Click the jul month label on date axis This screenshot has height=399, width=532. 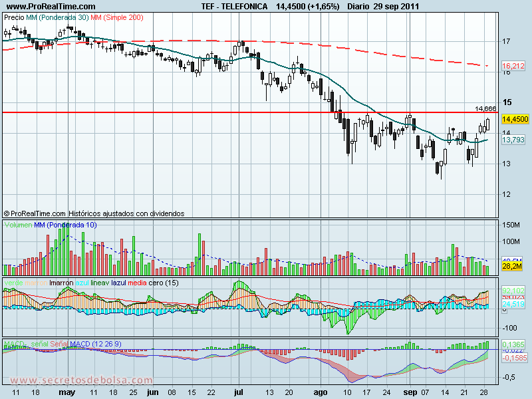click(x=239, y=392)
